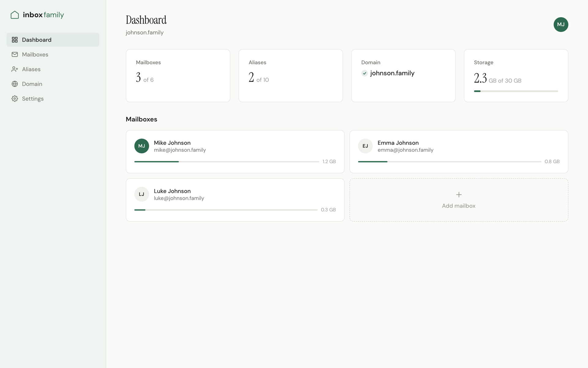Click the plus icon in Add mailbox card
The height and width of the screenshot is (368, 588).
pos(459,194)
